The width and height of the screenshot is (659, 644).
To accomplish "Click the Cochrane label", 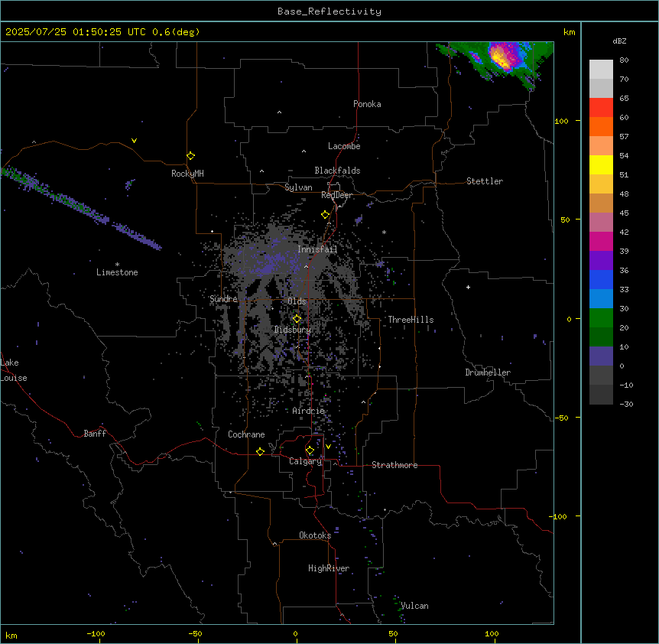I will [246, 434].
